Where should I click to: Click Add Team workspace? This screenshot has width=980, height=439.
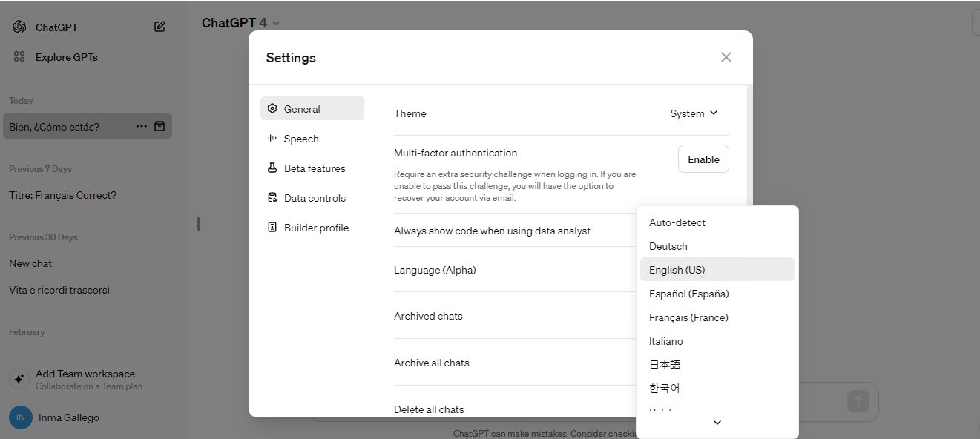click(x=88, y=379)
